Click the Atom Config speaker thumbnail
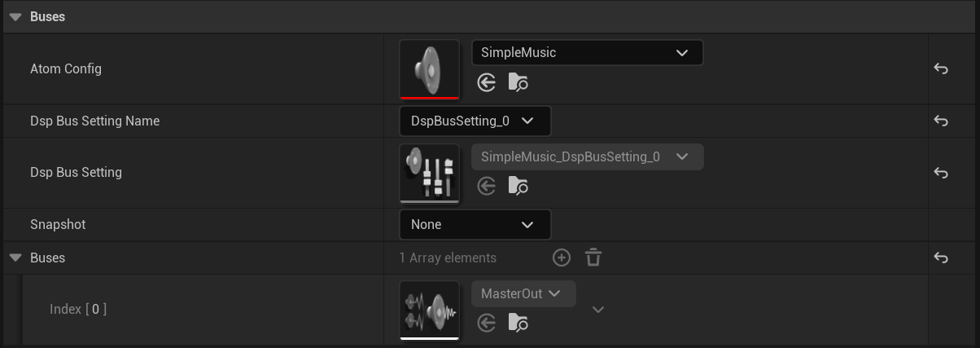The width and height of the screenshot is (980, 348). [430, 68]
